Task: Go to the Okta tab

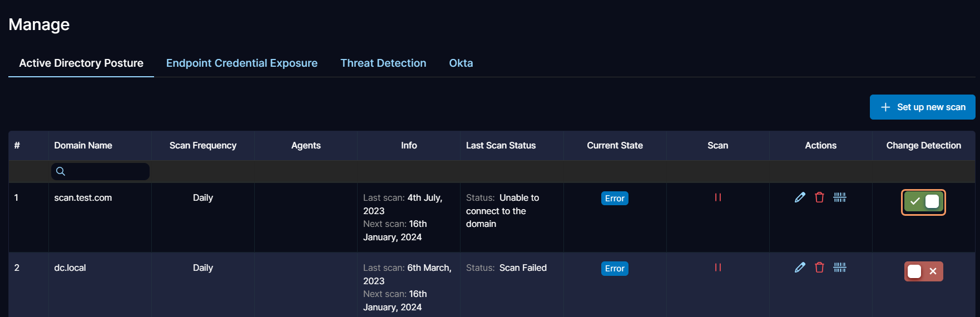Action: point(461,63)
